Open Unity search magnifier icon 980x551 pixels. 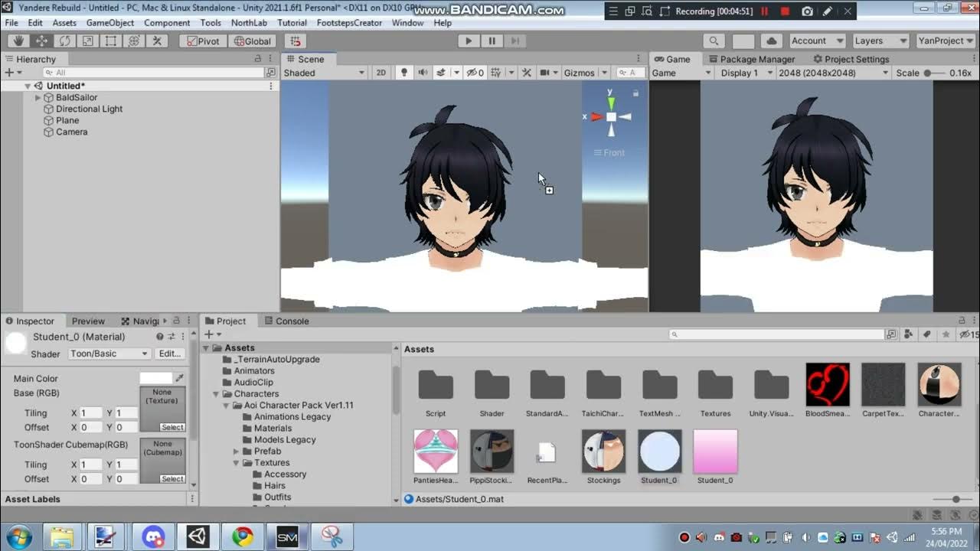click(x=714, y=41)
